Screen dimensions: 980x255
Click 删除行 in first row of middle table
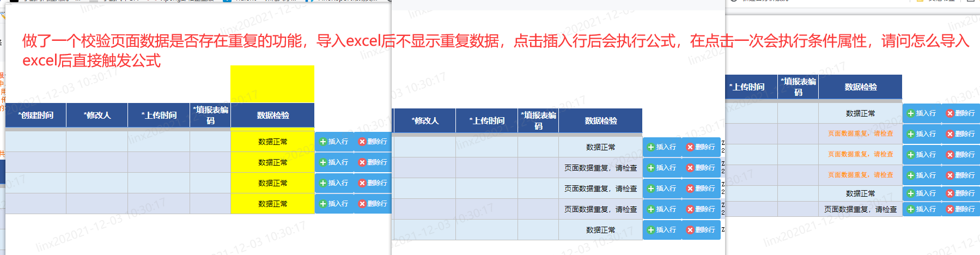pyautogui.click(x=701, y=147)
